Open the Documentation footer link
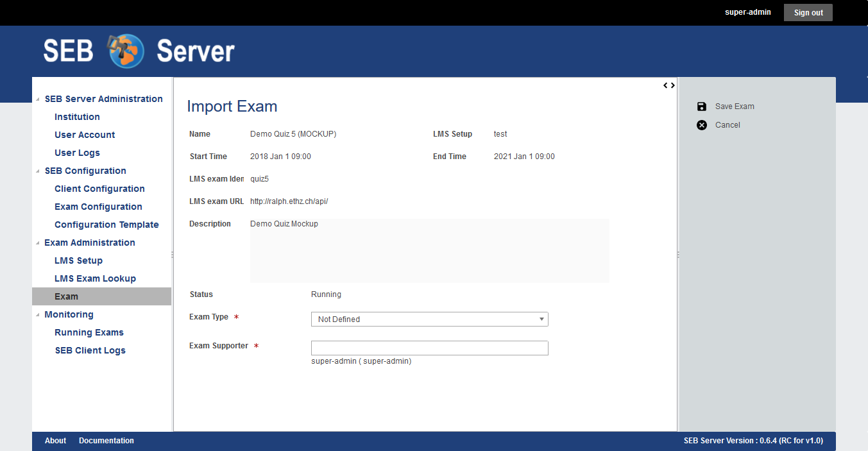This screenshot has height=451, width=868. pyautogui.click(x=106, y=441)
